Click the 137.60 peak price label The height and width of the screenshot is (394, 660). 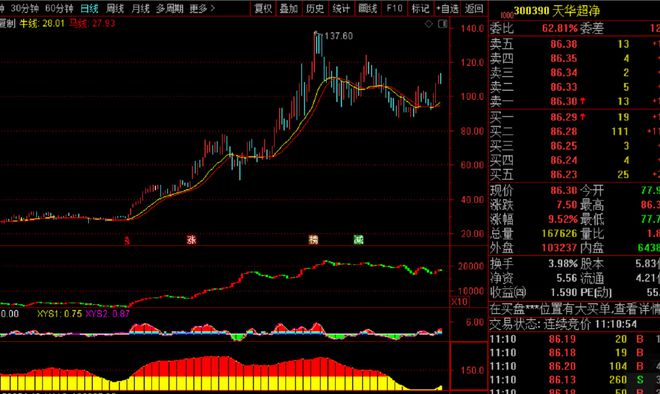point(338,36)
